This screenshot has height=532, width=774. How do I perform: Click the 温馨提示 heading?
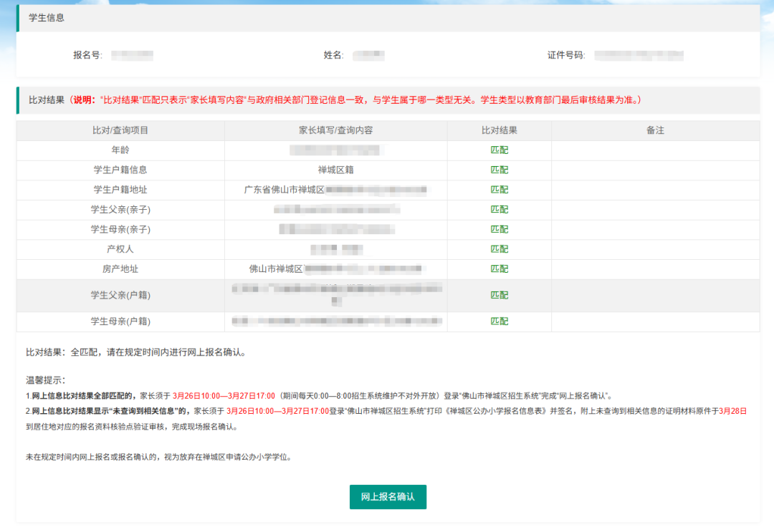click(45, 380)
